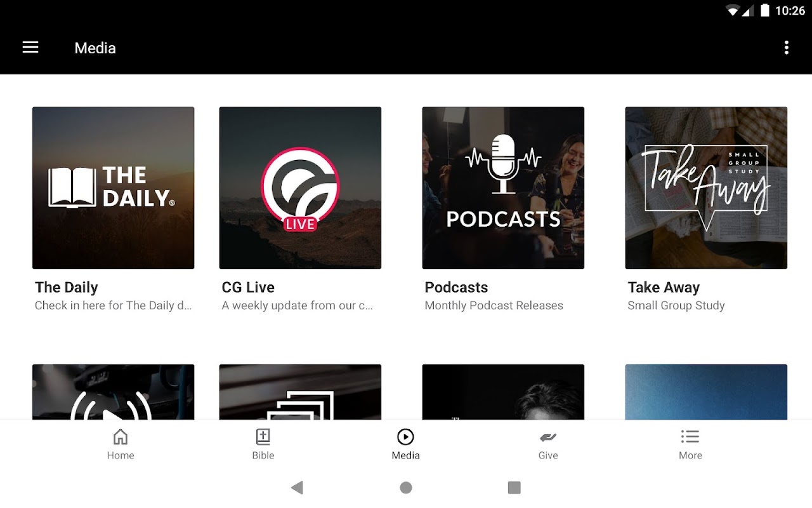Select the Podcasts title text
The height and width of the screenshot is (508, 812).
click(456, 288)
